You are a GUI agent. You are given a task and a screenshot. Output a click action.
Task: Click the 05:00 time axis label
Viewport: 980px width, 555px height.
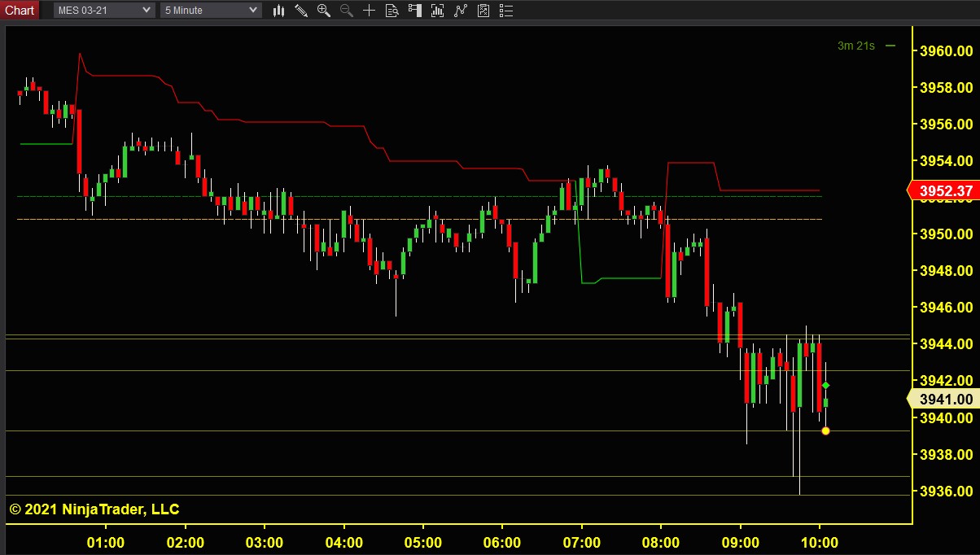point(423,543)
